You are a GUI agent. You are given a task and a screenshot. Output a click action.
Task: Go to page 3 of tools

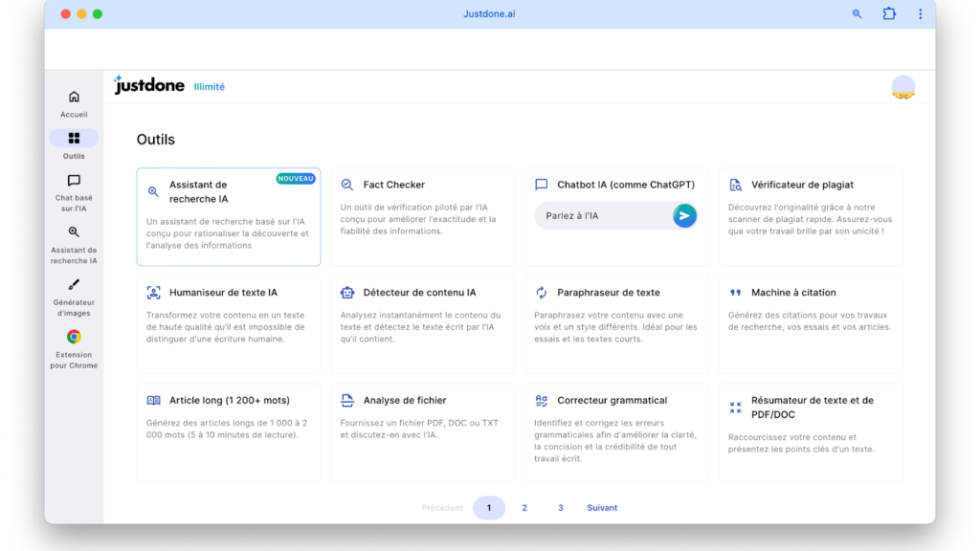pyautogui.click(x=561, y=508)
